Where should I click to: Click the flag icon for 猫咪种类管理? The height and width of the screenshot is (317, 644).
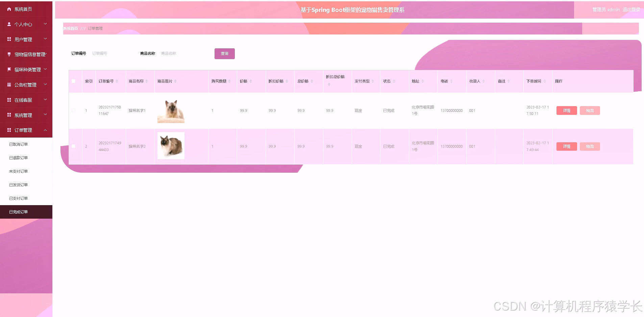point(9,69)
